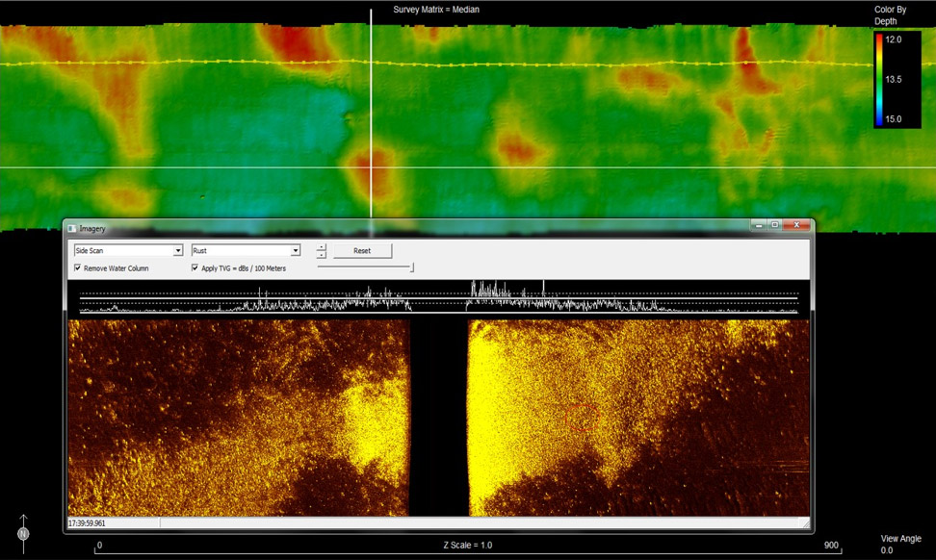936x560 pixels.
Task: Click the stepper up arrow beside Reset
Action: (x=322, y=245)
